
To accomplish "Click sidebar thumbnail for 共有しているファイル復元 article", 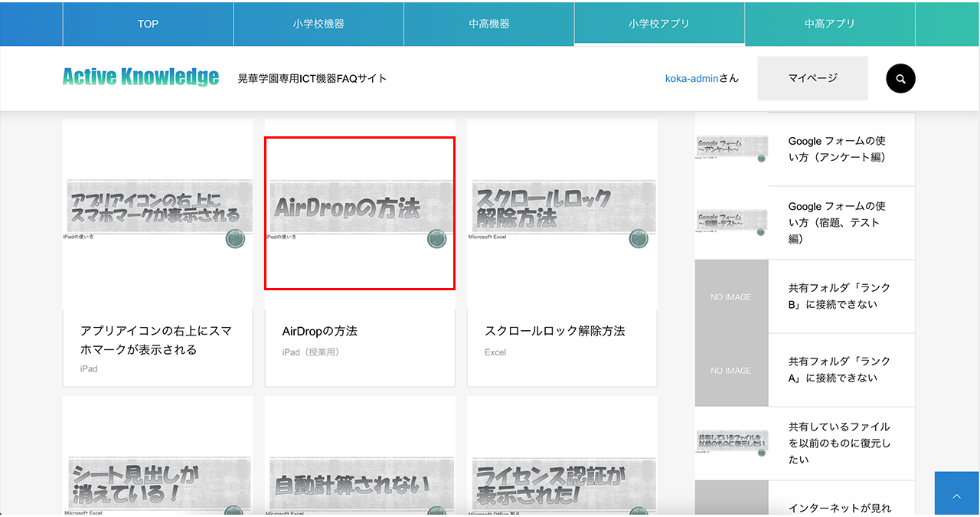I will tap(731, 443).
